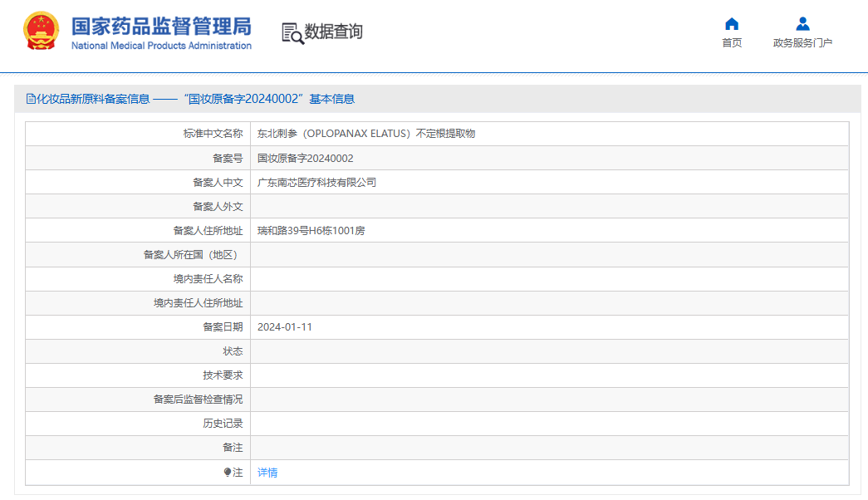Image resolution: width=868 pixels, height=500 pixels.
Task: Click the 政务服务门户 text label
Action: pos(802,42)
